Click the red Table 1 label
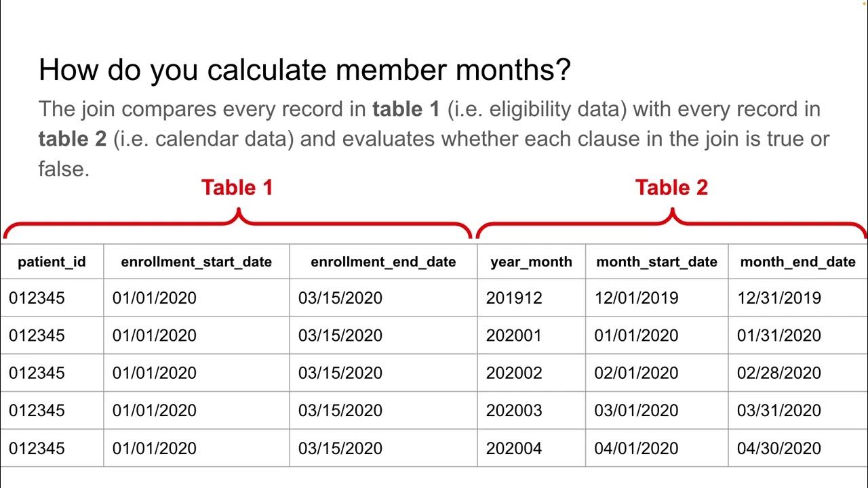 click(237, 188)
